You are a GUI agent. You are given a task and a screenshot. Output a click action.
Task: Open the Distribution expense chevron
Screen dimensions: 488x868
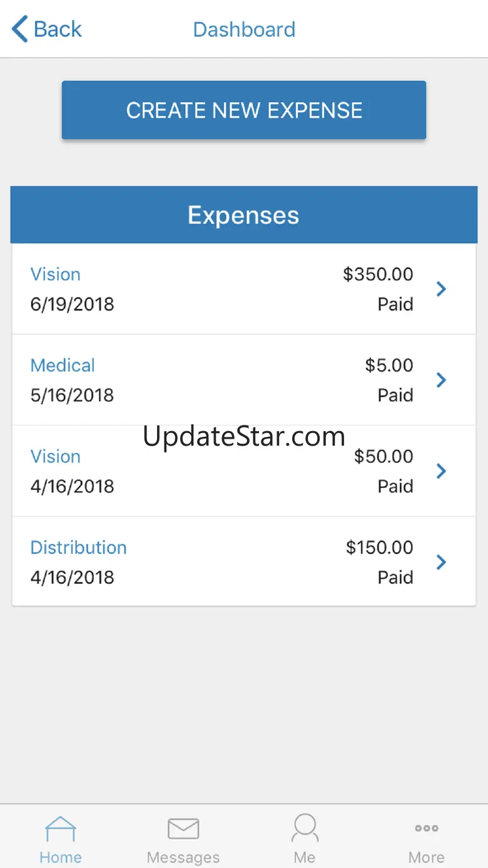[x=441, y=562]
